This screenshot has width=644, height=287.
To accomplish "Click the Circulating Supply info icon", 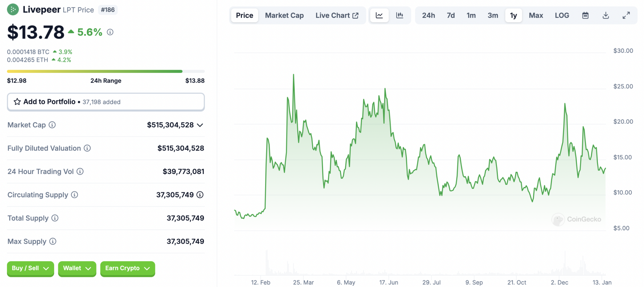I will [x=75, y=195].
